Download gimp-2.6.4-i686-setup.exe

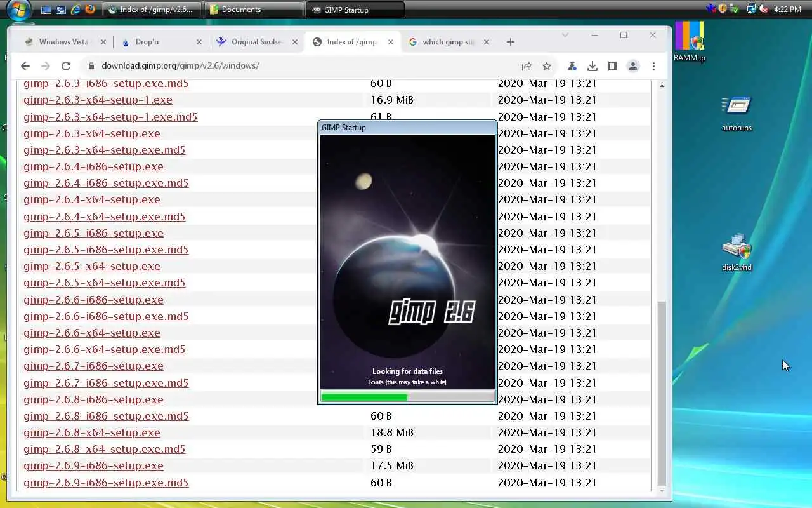93,166
